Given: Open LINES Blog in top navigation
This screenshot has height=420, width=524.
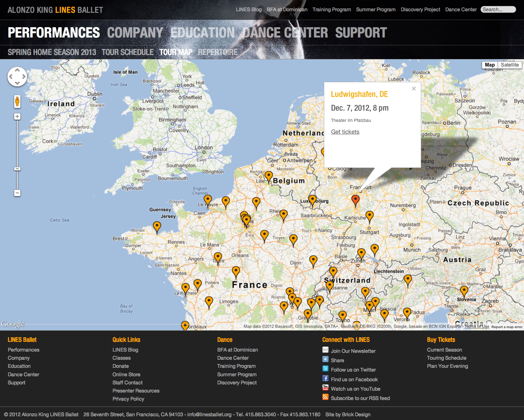Looking at the screenshot, I should [x=249, y=9].
